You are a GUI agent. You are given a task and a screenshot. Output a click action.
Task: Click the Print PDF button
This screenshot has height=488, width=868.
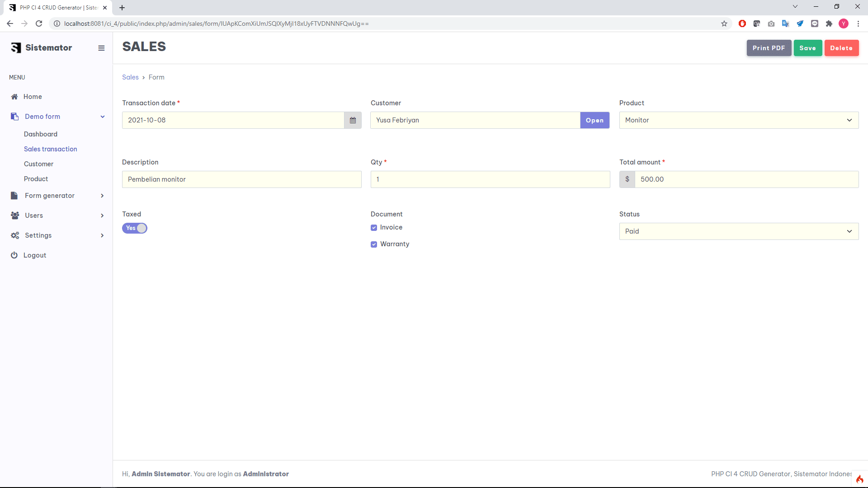point(769,48)
